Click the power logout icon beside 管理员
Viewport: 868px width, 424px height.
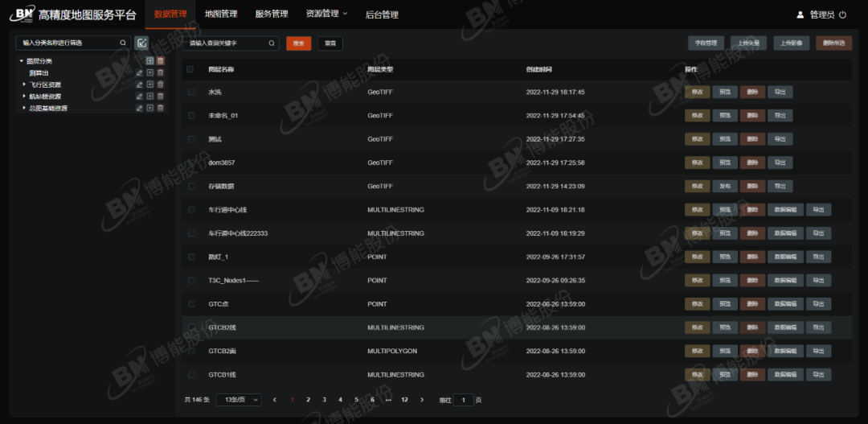(842, 14)
